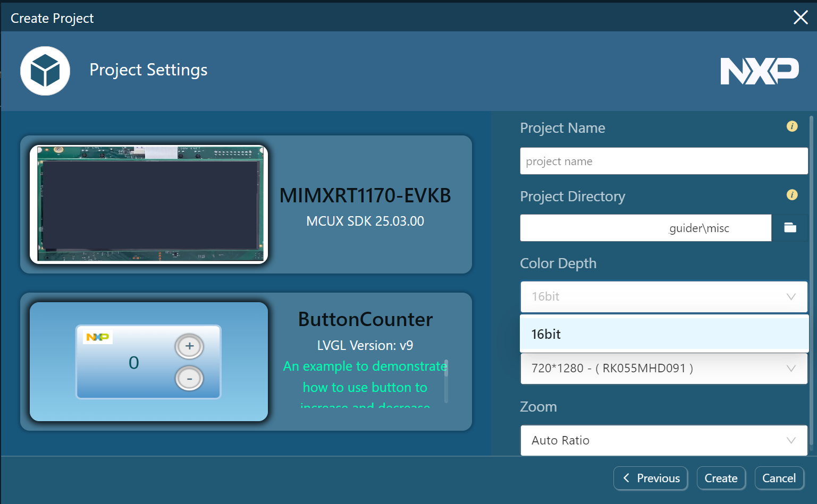Click the project name input field
The height and width of the screenshot is (504, 817).
coord(664,161)
